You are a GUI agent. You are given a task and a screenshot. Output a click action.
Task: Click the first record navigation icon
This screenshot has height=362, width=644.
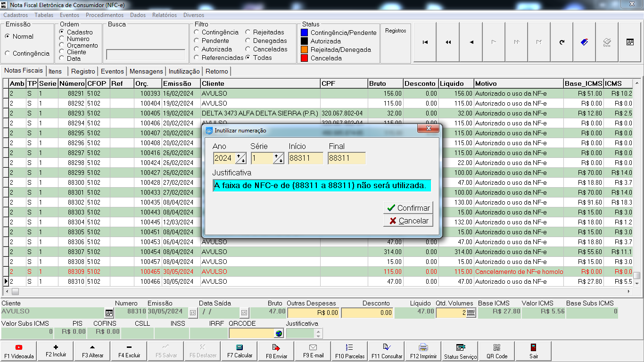click(x=425, y=42)
